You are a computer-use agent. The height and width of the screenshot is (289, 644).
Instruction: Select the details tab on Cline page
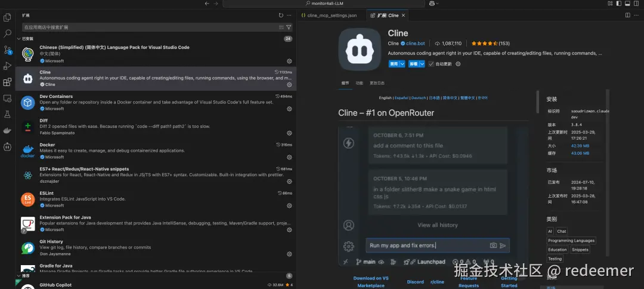coord(345,82)
